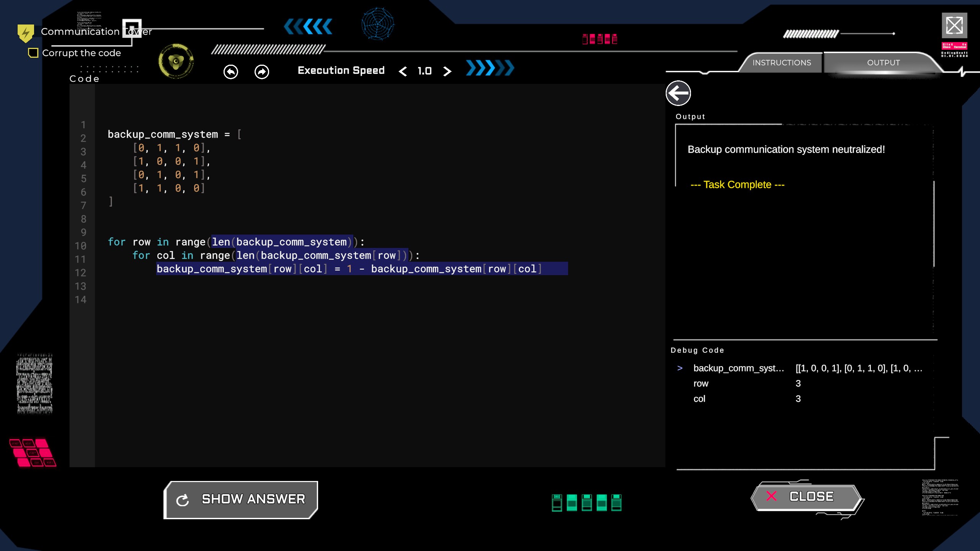This screenshot has width=980, height=551.
Task: Click the blue left rewind chevrons
Action: click(x=308, y=27)
